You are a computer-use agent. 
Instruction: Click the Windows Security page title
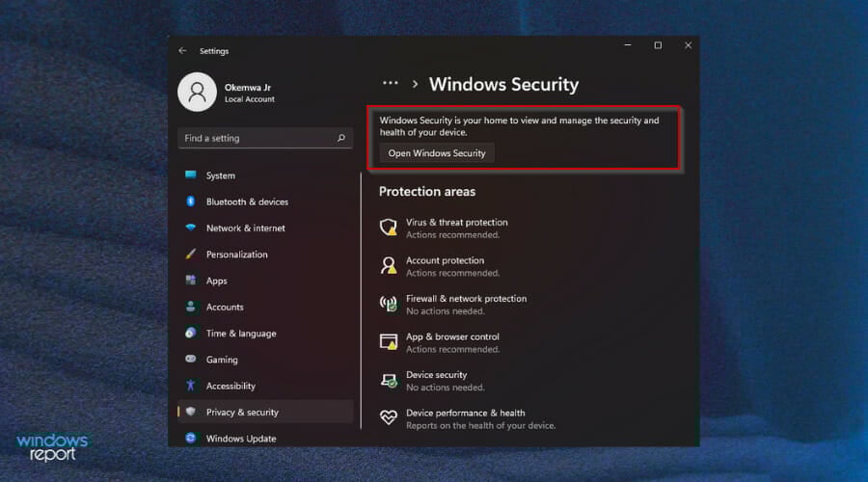503,84
